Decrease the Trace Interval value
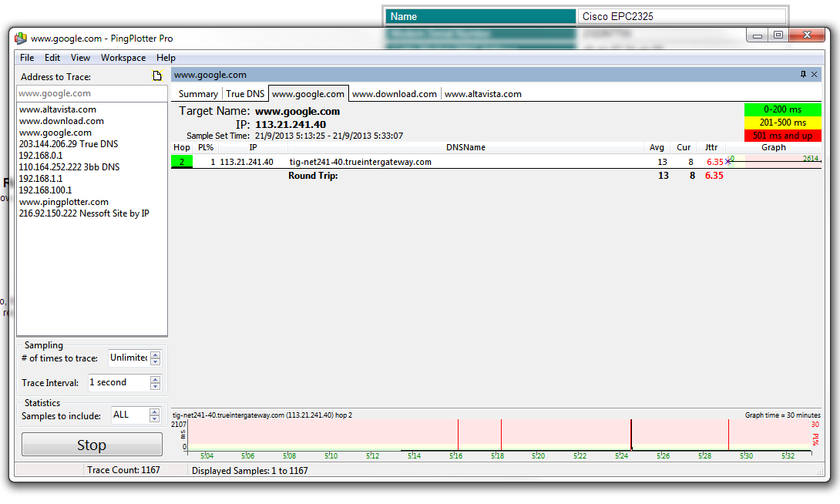This screenshot has width=840, height=504. coord(156,387)
